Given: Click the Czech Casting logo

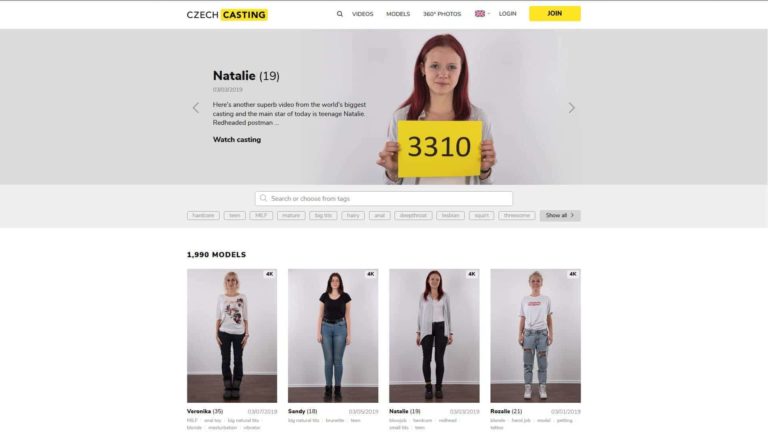Looking at the screenshot, I should point(227,15).
